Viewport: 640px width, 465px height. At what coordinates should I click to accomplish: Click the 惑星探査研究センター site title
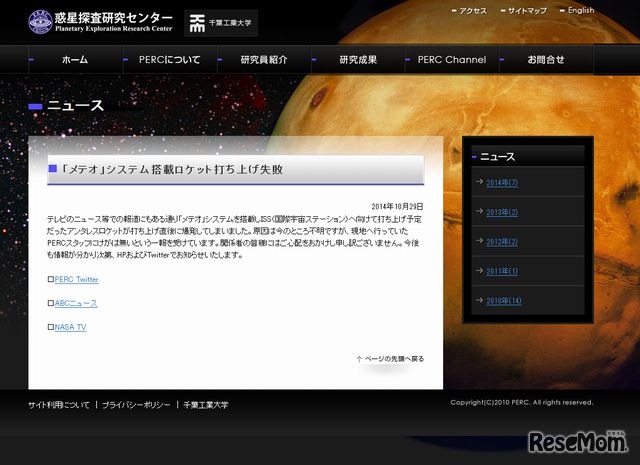pyautogui.click(x=113, y=18)
